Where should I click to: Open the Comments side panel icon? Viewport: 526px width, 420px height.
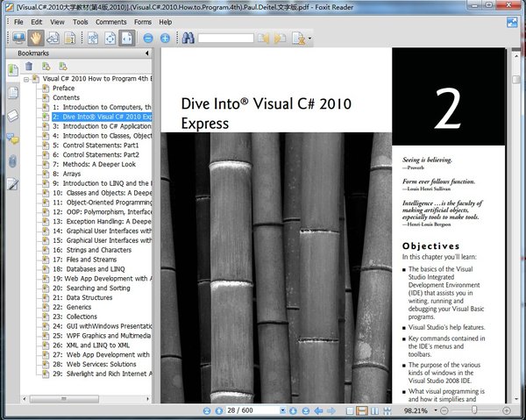pyautogui.click(x=13, y=138)
